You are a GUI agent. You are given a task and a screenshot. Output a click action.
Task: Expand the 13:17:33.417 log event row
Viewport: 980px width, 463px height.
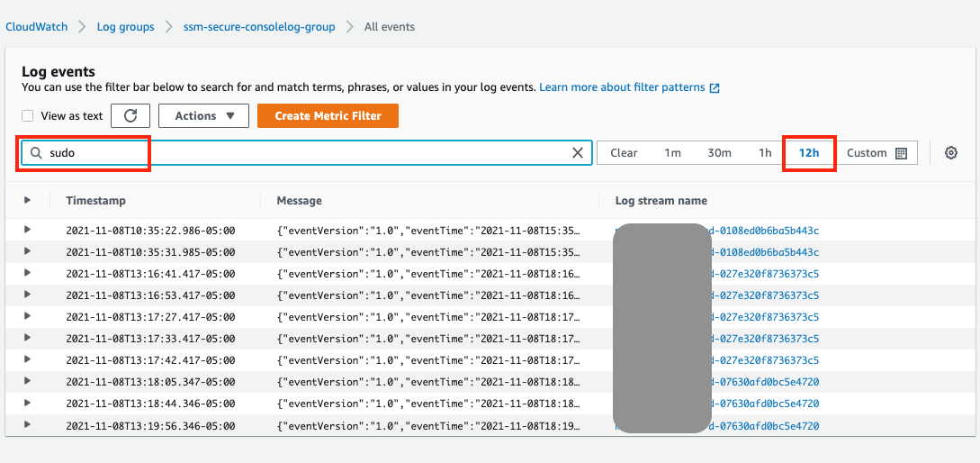click(27, 338)
